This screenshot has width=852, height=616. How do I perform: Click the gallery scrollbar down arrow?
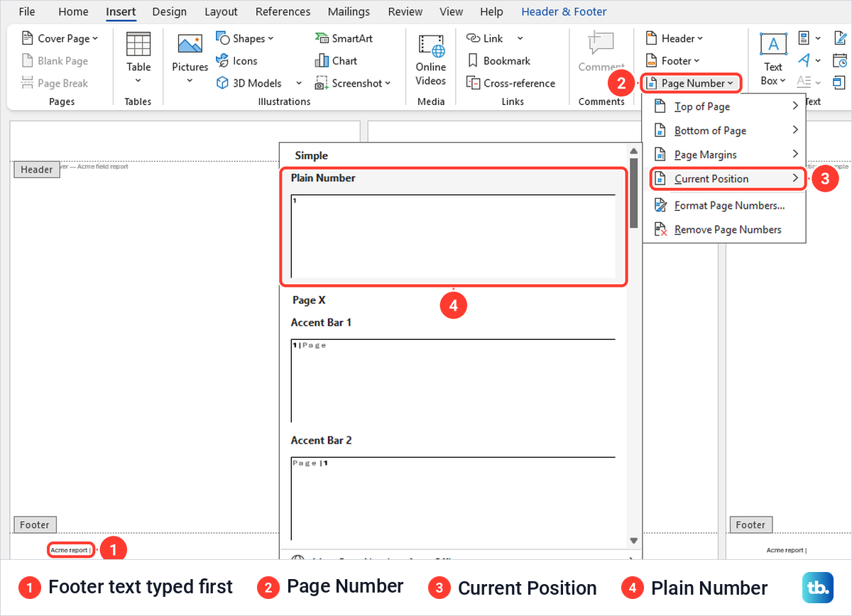click(634, 541)
